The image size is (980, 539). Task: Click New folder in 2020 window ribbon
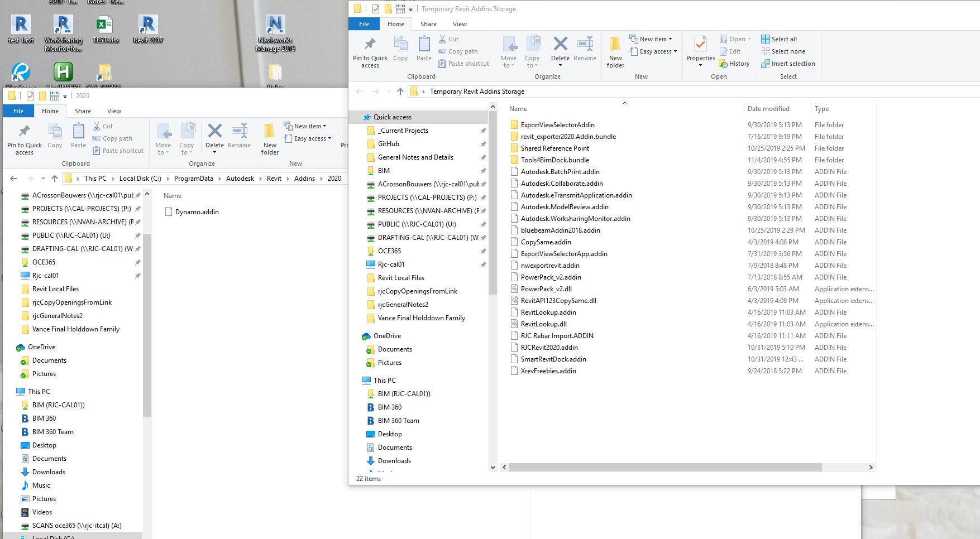tap(270, 139)
